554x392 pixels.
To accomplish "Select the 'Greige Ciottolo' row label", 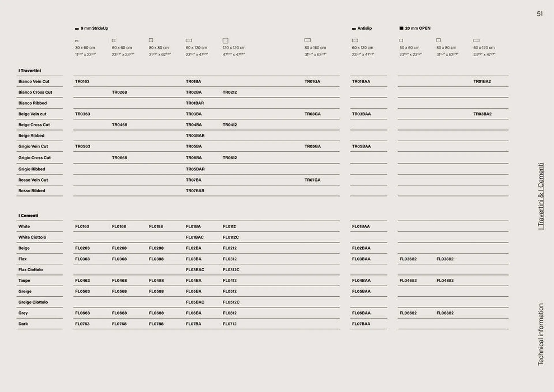I will pyautogui.click(x=33, y=302).
